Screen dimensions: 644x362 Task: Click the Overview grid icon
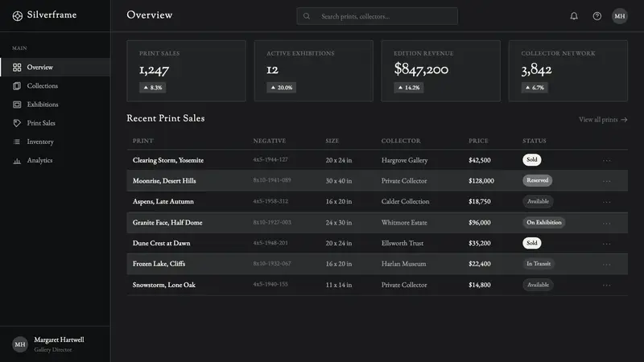pyautogui.click(x=17, y=68)
